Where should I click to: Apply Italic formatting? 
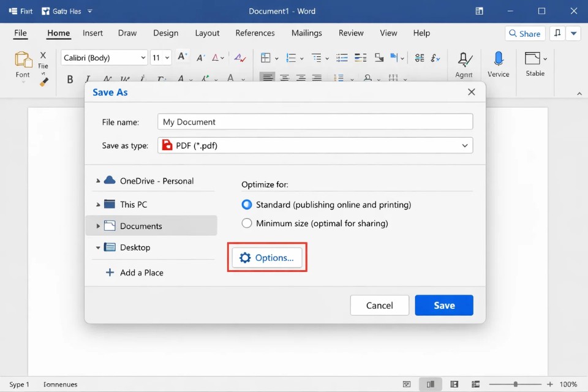click(x=87, y=79)
